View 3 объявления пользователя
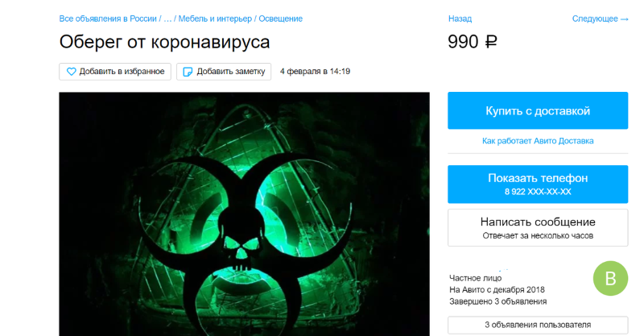 coord(538,325)
